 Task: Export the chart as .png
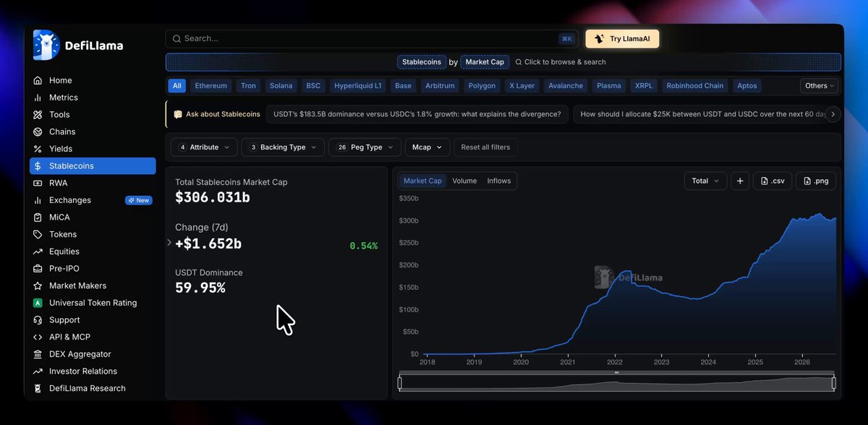click(816, 181)
